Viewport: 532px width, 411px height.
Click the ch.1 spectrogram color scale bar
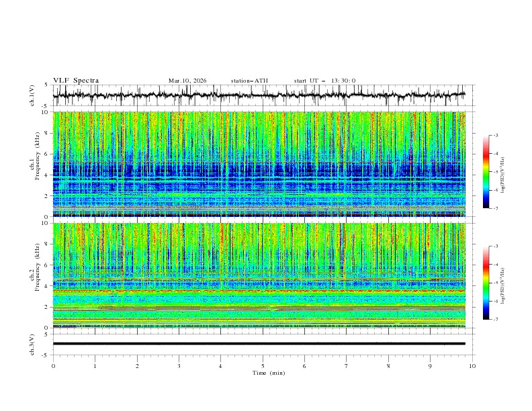(x=486, y=172)
